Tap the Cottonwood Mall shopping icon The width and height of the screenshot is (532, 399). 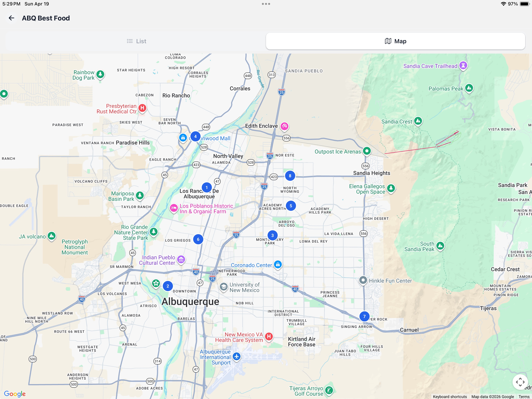click(183, 138)
